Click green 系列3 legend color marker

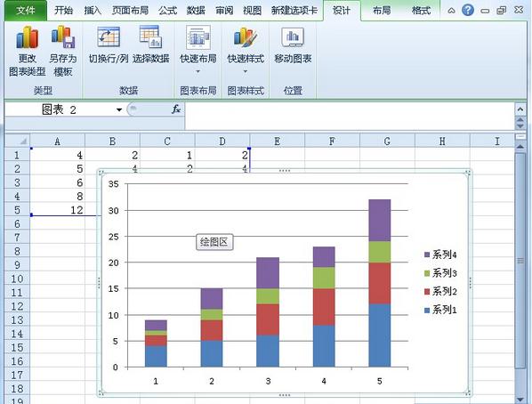427,273
